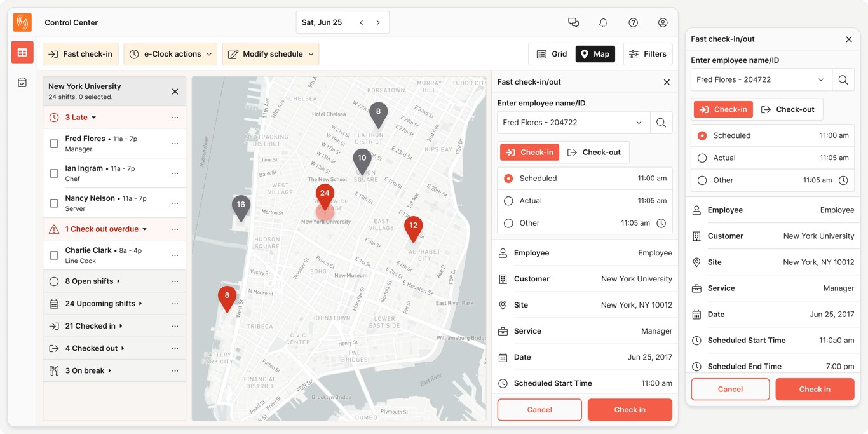Open the user account profile icon
This screenshot has height=434, width=868.
click(663, 22)
